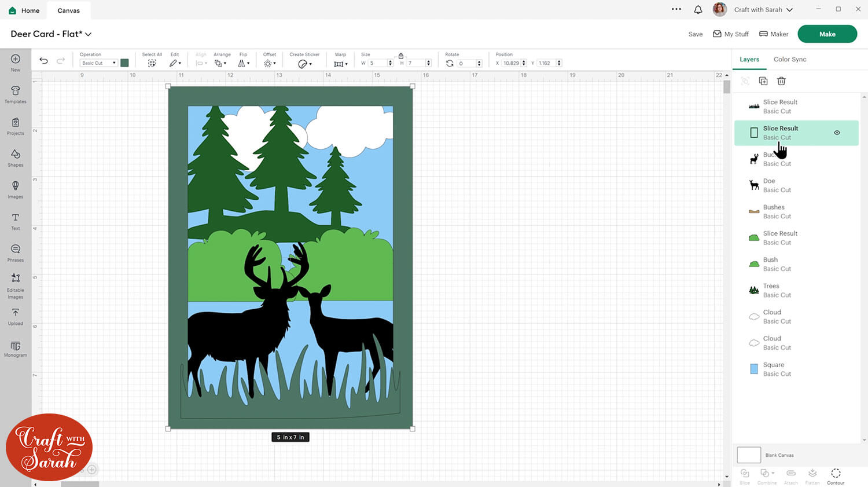This screenshot has height=487, width=868.
Task: Select the Text tool
Action: (16, 221)
